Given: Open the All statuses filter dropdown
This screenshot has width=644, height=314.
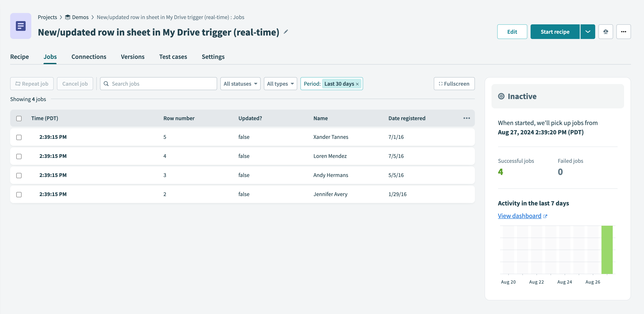Looking at the screenshot, I should click(240, 84).
